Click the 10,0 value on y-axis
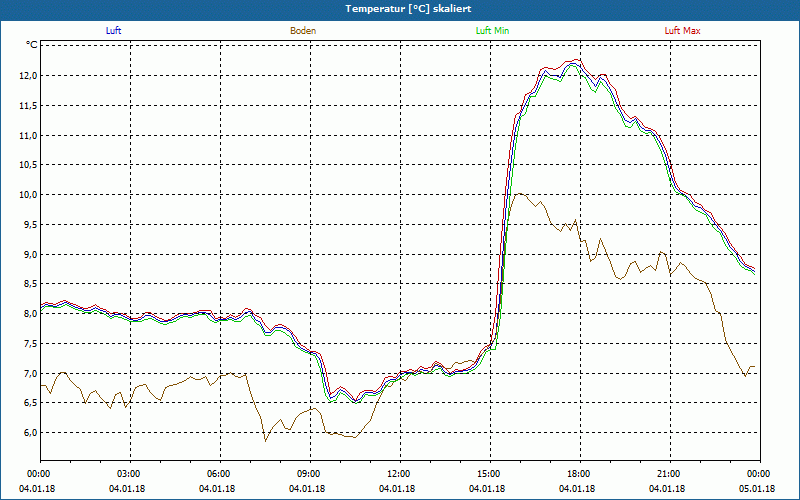The width and height of the screenshot is (800, 500). (28, 194)
